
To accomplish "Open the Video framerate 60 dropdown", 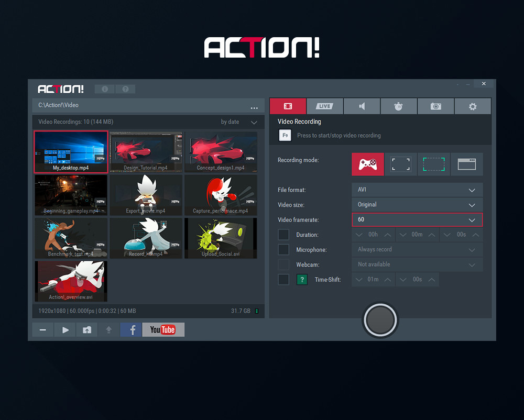I will pos(417,219).
